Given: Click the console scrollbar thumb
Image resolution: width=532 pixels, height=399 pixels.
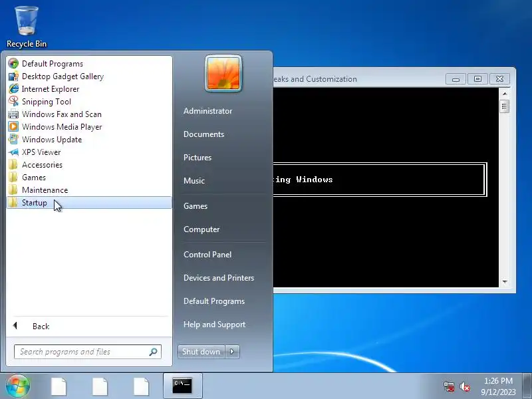Looking at the screenshot, I should tap(505, 106).
